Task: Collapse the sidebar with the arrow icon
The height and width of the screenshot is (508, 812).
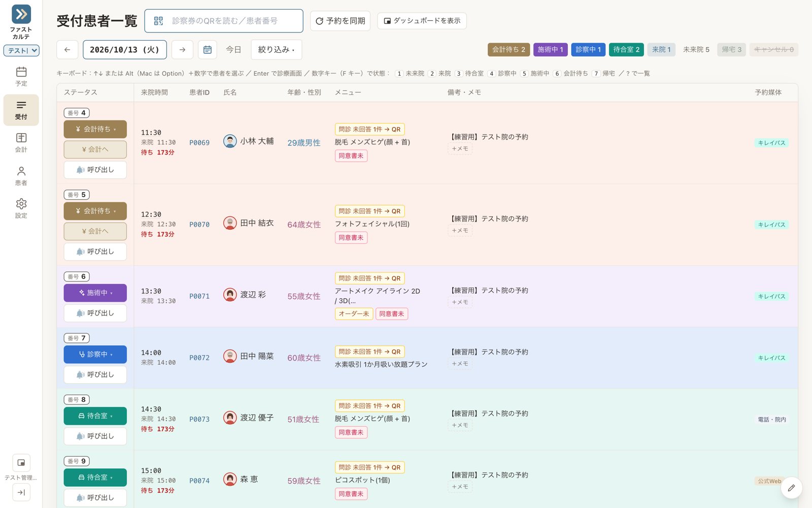Action: point(21,492)
